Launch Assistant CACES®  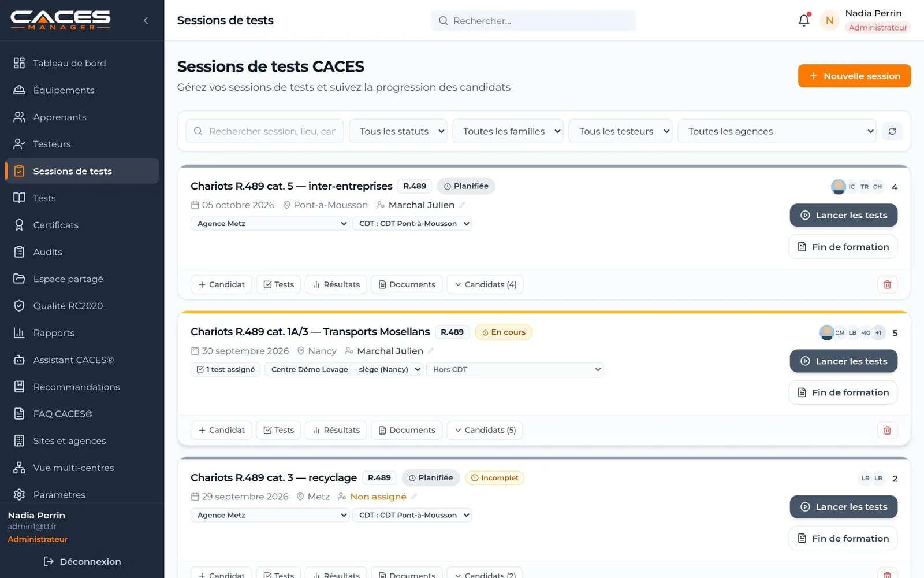click(x=82, y=360)
